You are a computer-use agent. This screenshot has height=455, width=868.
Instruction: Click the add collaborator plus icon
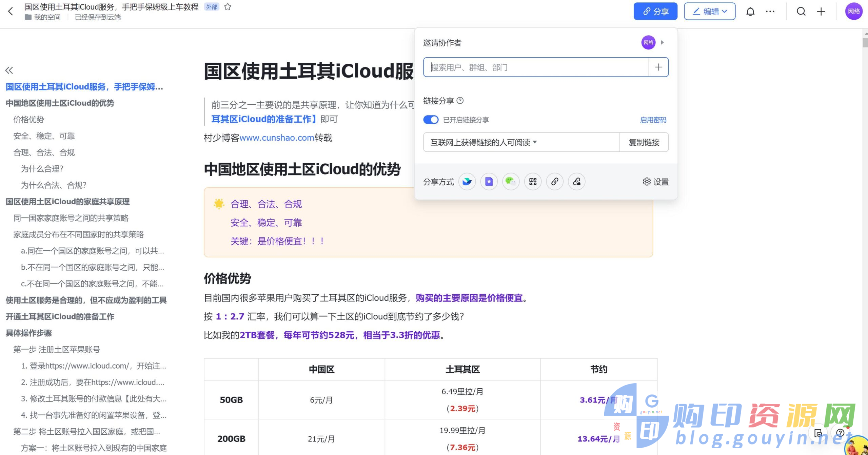pos(658,67)
